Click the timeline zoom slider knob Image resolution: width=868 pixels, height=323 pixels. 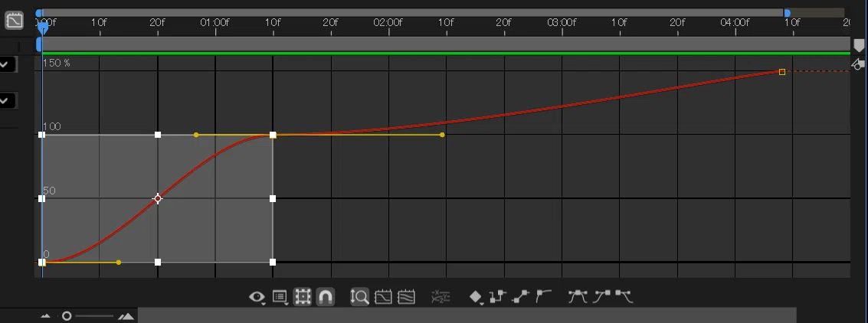[x=67, y=316]
